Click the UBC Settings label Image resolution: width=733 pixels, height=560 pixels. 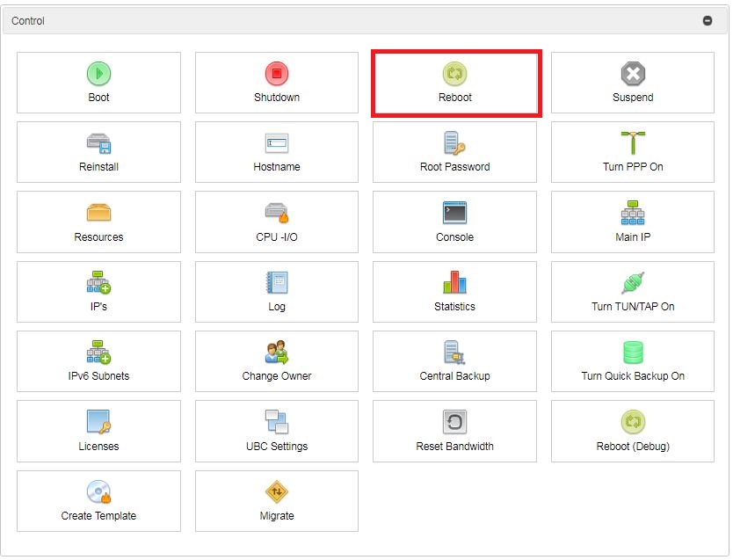277,447
